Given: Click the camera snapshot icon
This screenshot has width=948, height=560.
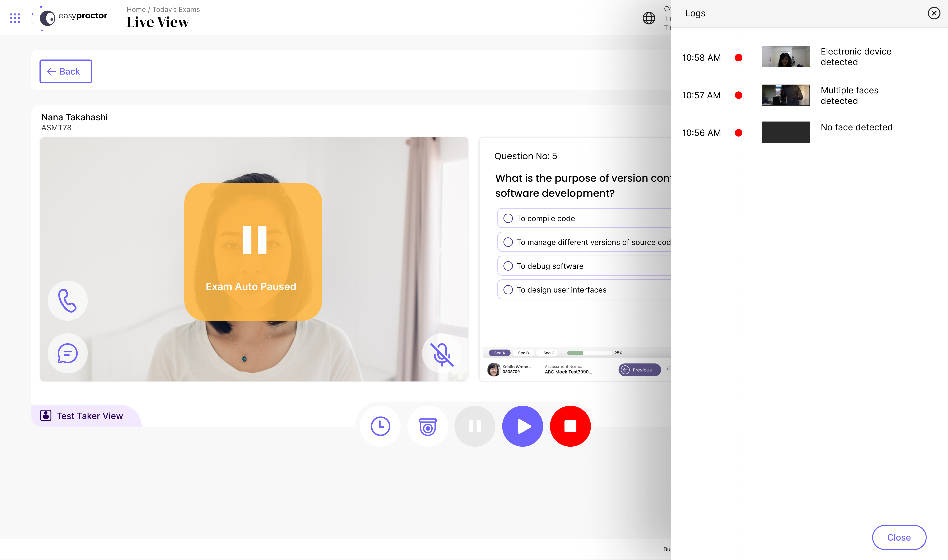Looking at the screenshot, I should [428, 426].
